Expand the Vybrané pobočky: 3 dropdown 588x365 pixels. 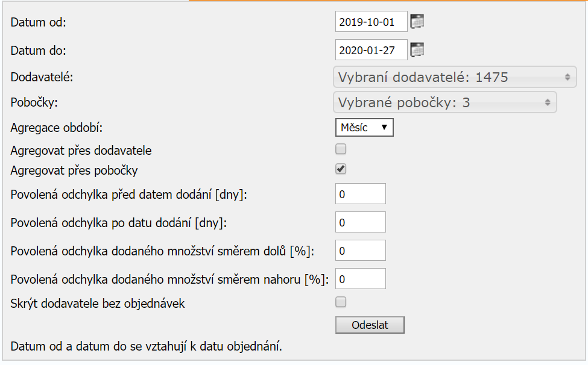(x=444, y=102)
